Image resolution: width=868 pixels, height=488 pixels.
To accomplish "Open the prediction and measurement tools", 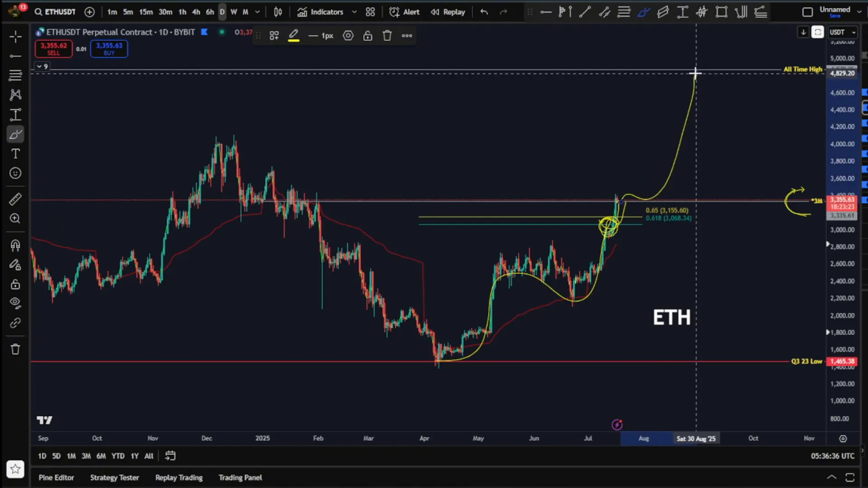I will (x=15, y=115).
